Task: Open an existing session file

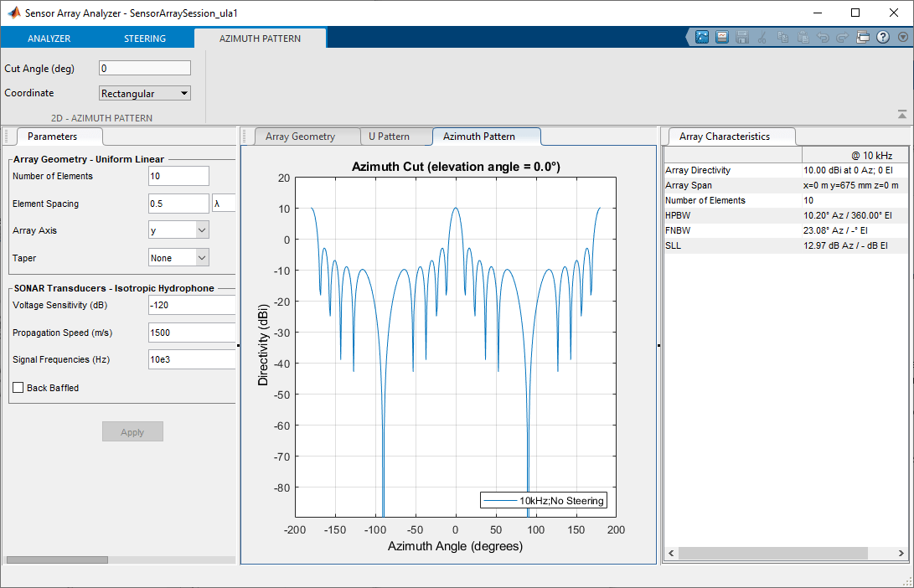Action: 722,37
